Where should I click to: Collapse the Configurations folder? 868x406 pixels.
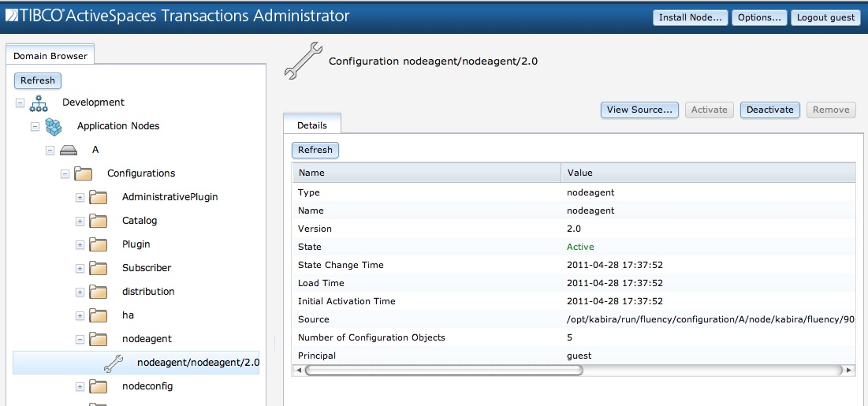[x=65, y=174]
